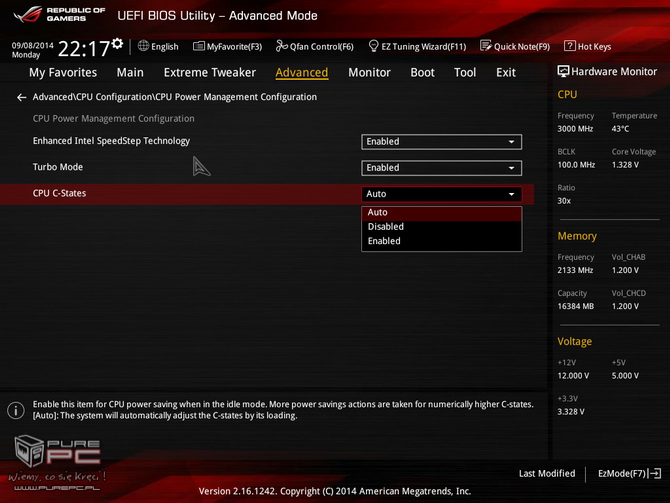Select the Turbo Mode row label
This screenshot has height=503, width=670.
58,167
